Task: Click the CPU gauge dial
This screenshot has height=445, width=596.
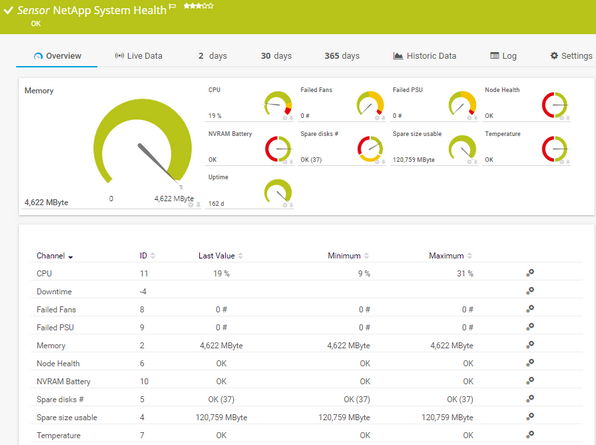Action: [x=278, y=103]
